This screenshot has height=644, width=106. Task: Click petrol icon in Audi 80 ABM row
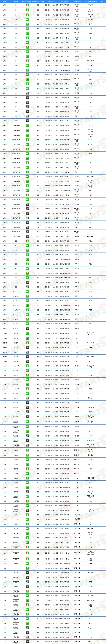(27, 241)
